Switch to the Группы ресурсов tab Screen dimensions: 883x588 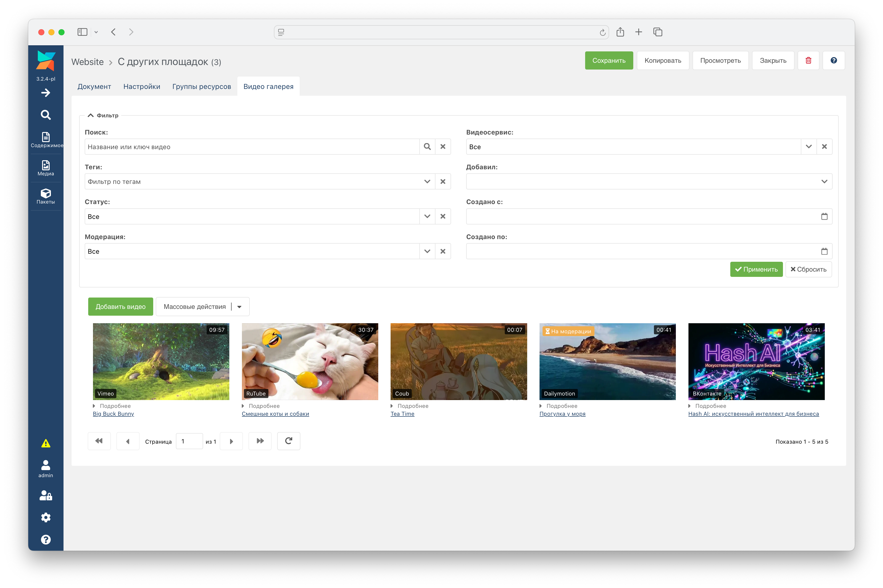coord(201,87)
